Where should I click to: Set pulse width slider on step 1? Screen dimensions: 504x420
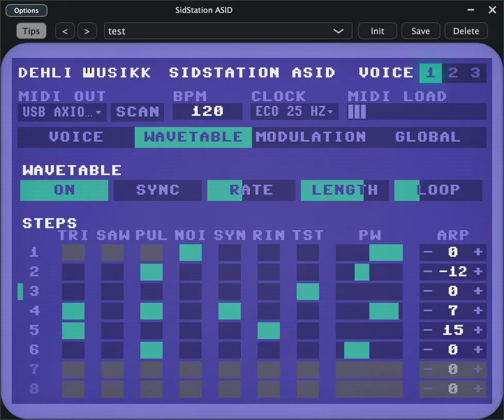click(369, 252)
